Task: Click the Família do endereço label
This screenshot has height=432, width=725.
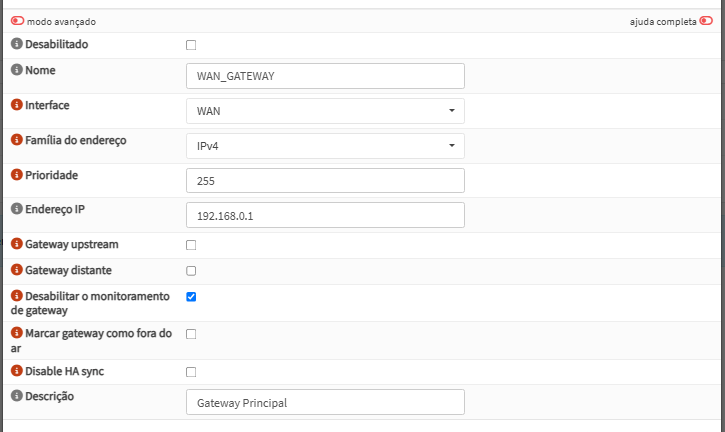Action: (75, 140)
